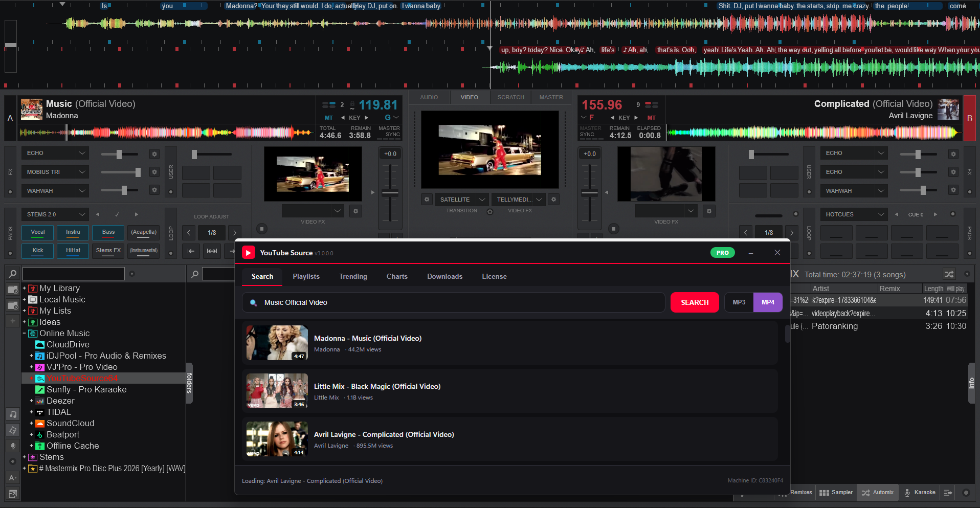Click the red SEARCH button
The height and width of the screenshot is (508, 980).
pyautogui.click(x=695, y=302)
